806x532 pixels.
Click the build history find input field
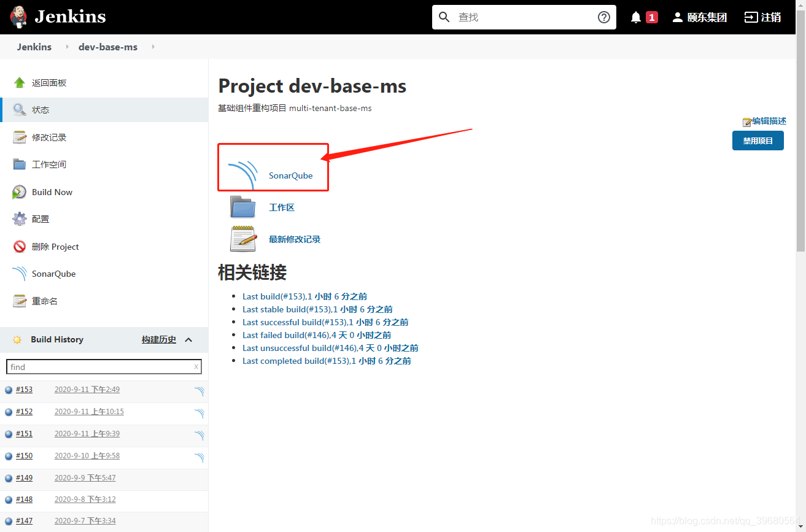104,367
